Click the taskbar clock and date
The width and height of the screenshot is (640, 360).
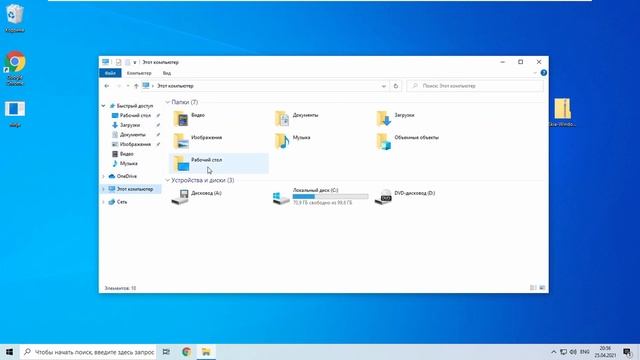click(x=605, y=352)
